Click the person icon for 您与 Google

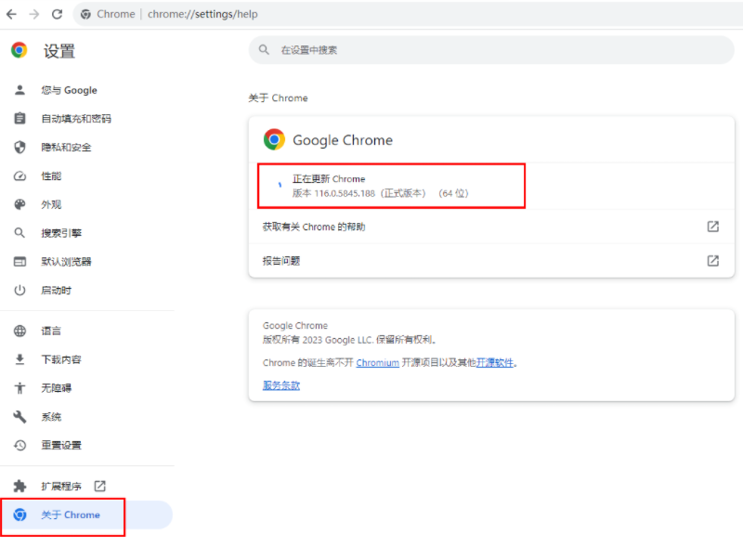point(20,90)
